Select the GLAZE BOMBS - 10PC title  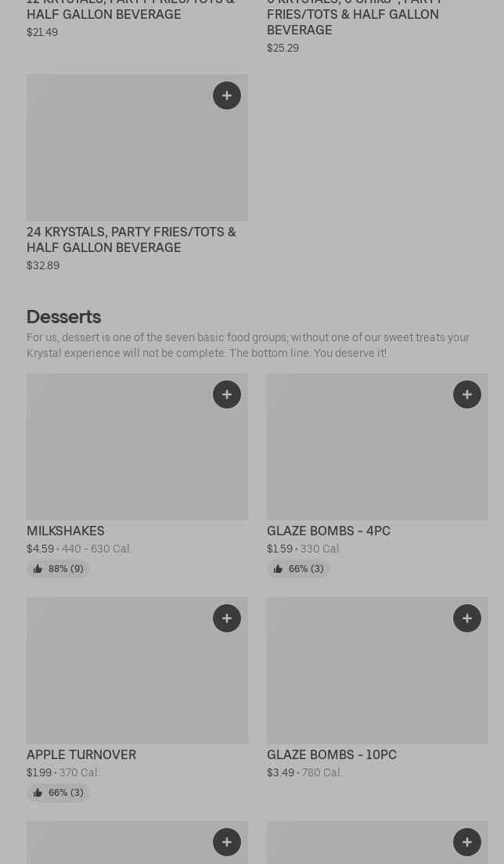pyautogui.click(x=332, y=754)
